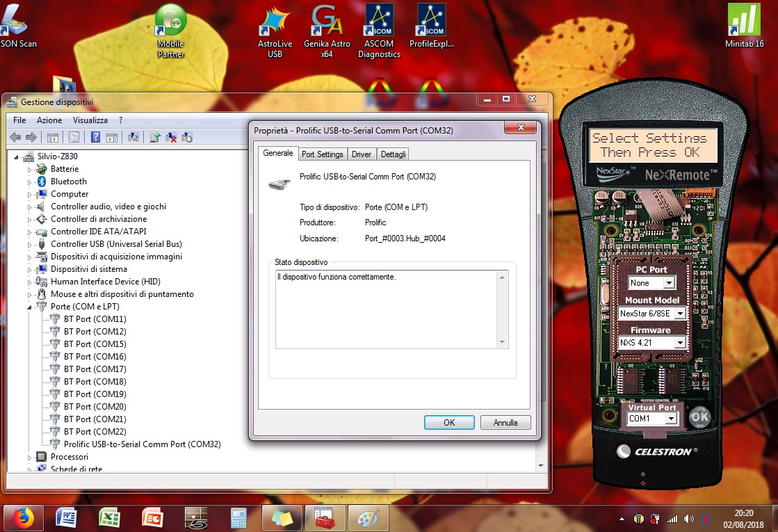The height and width of the screenshot is (532, 778).
Task: Collapse the Silvio-Z830 root node
Action: tap(16, 157)
